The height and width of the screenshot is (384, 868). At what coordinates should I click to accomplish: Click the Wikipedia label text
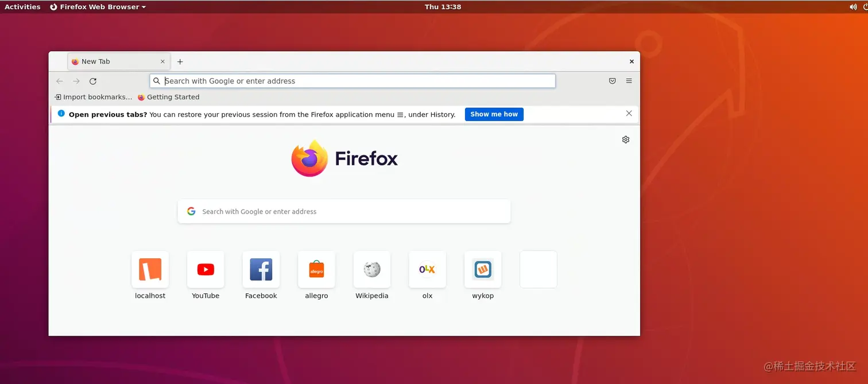tap(372, 296)
